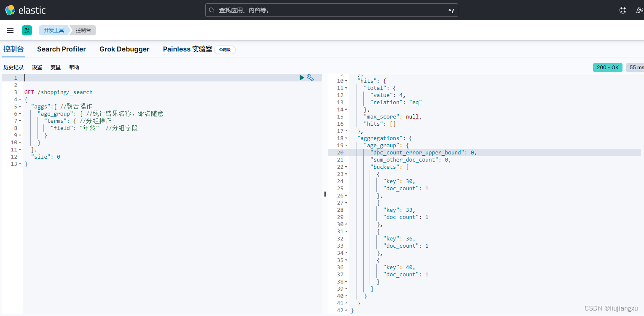Screen dimensions: 644x316
Task: Open 帮助 help
Action: click(74, 68)
